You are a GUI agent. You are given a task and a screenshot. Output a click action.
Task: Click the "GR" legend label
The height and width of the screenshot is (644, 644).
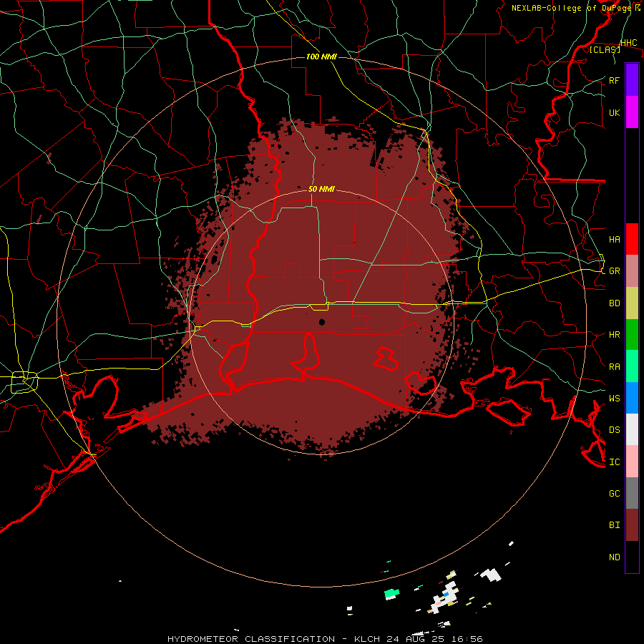click(614, 271)
